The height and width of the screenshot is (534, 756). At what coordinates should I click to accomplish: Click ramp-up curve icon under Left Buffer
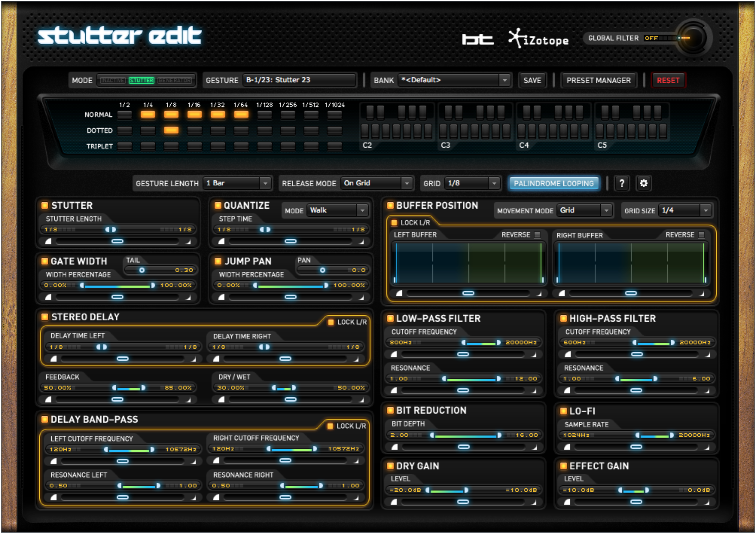(399, 293)
